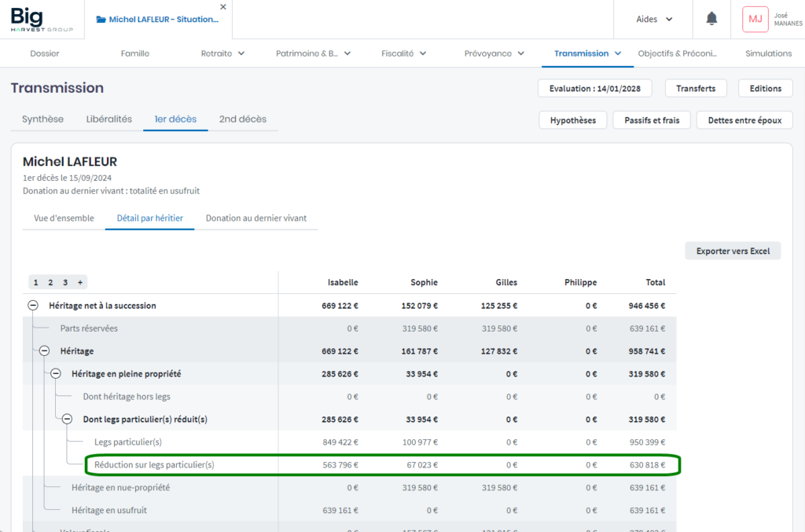Collapse Héritage en pleine propriété row

tap(56, 374)
